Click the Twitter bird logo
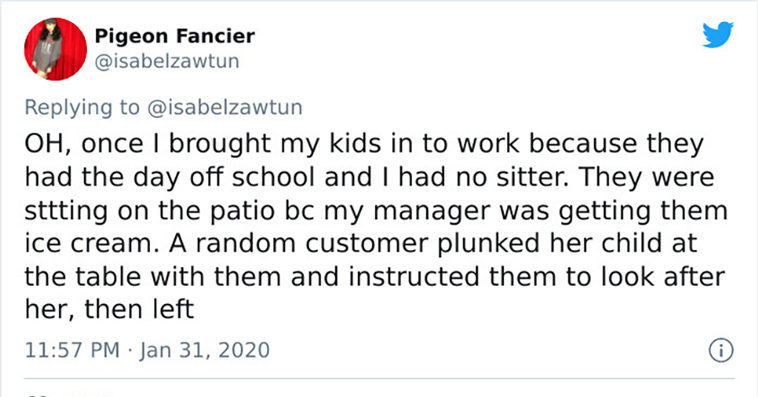 (x=718, y=34)
